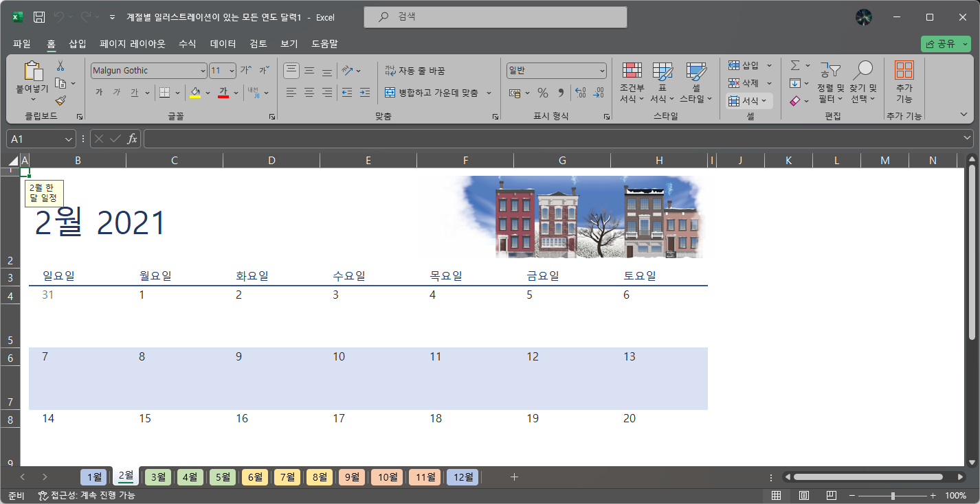Click the zoom in plus button

pos(933,496)
